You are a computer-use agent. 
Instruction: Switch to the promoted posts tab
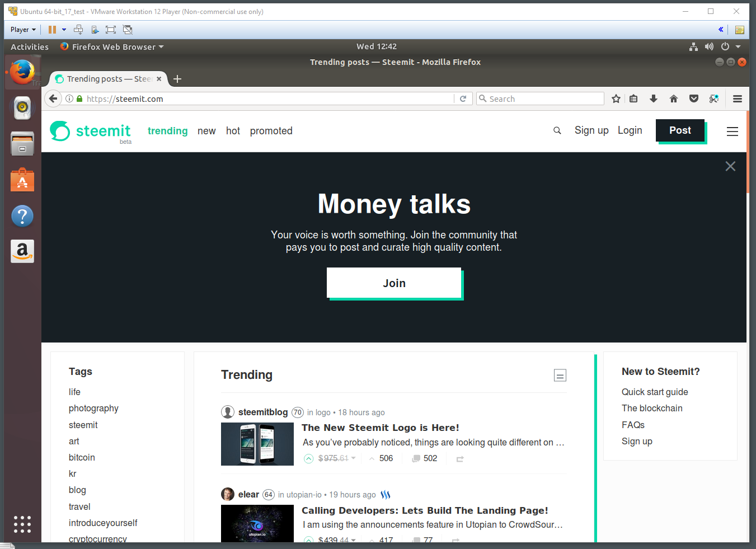(271, 131)
